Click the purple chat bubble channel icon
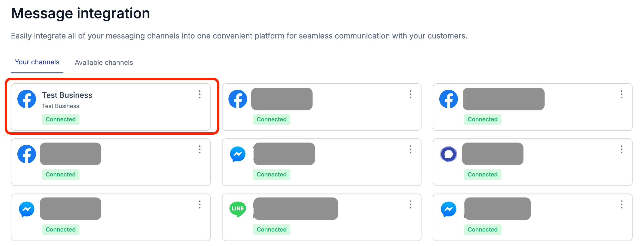Image resolution: width=644 pixels, height=246 pixels. [x=449, y=154]
